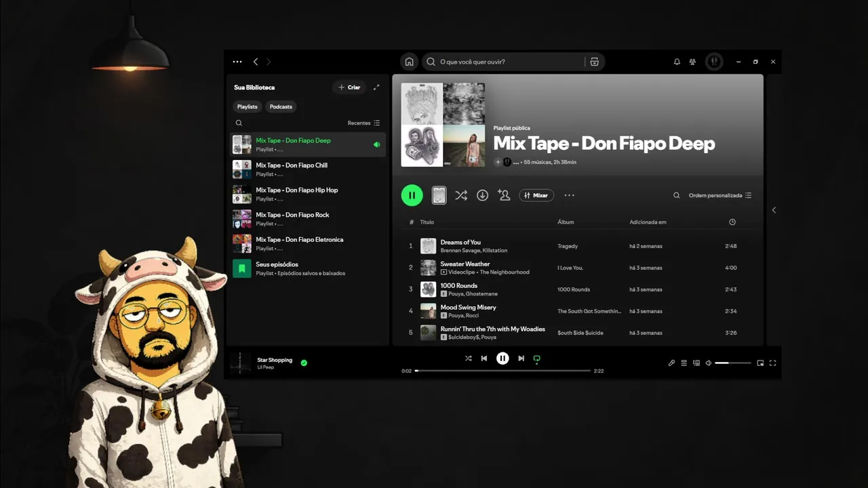Skip to the previous track
868x488 pixels.
click(x=484, y=359)
